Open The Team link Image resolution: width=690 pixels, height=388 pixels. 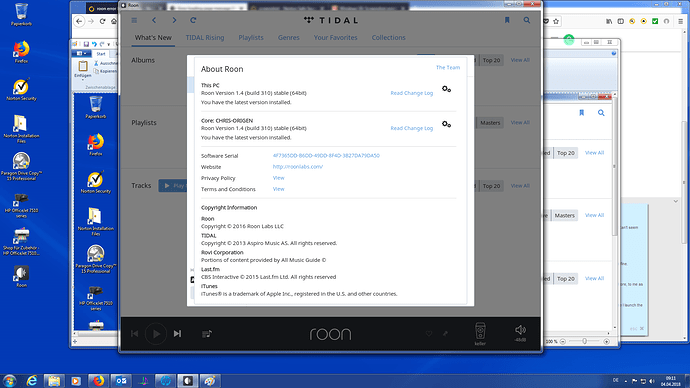[448, 67]
